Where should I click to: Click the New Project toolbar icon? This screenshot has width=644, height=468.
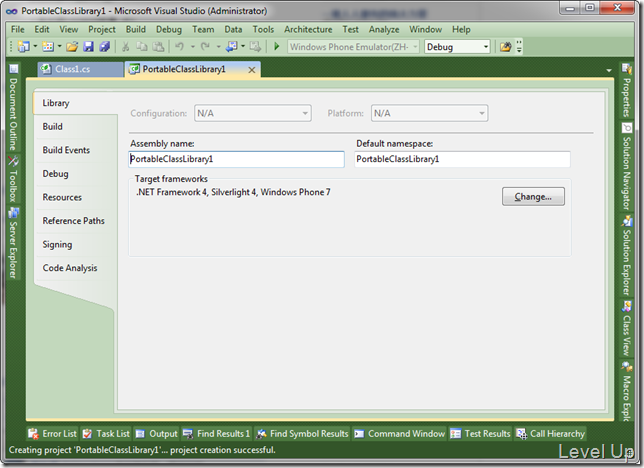[x=23, y=47]
